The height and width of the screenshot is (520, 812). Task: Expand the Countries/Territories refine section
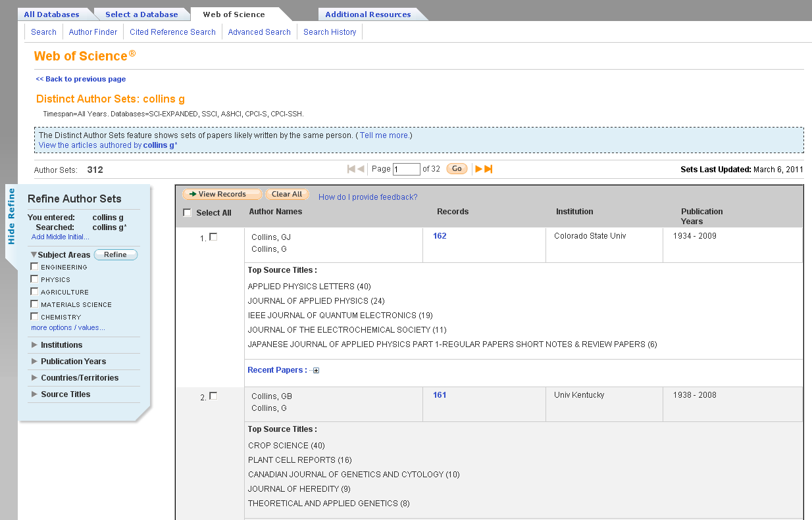[34, 378]
